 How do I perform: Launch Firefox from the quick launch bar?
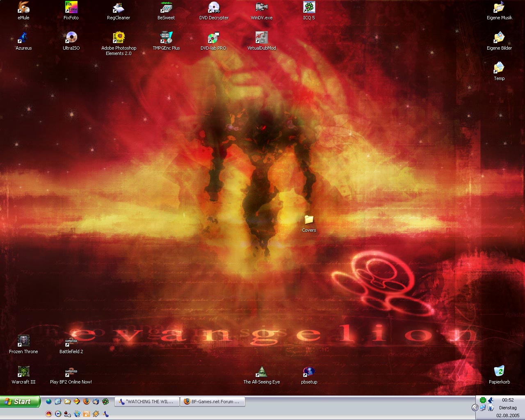point(87,401)
